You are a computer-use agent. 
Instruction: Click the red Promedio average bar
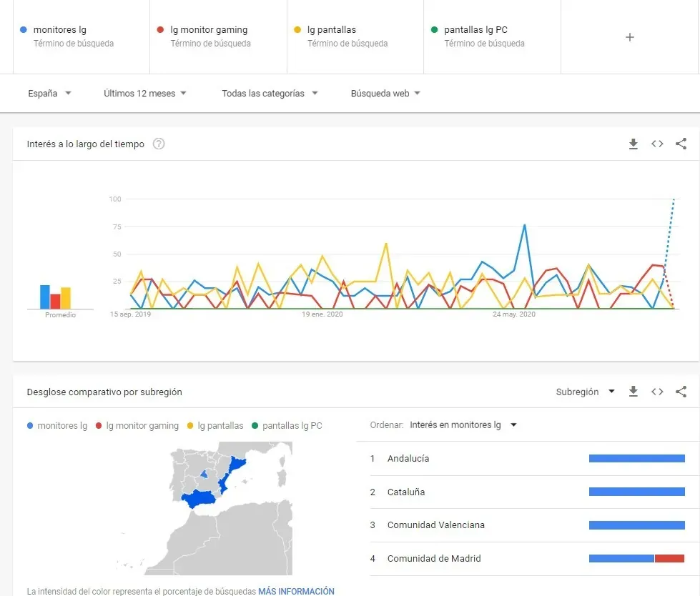click(x=55, y=301)
